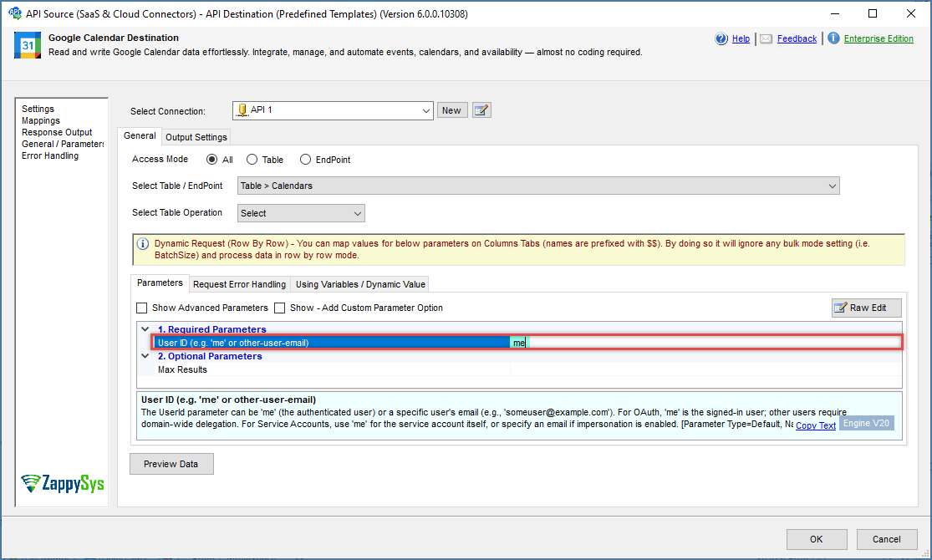Click the User ID value input field
932x560 pixels.
coord(710,343)
